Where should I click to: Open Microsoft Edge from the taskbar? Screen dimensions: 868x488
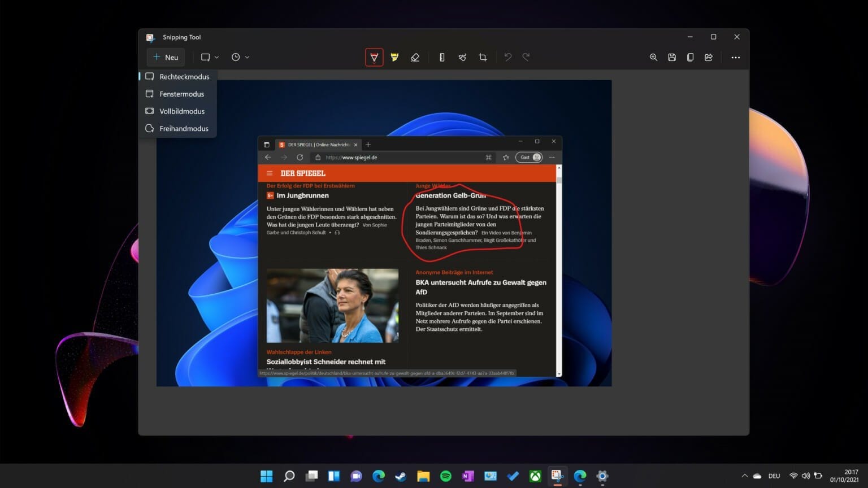coord(378,476)
